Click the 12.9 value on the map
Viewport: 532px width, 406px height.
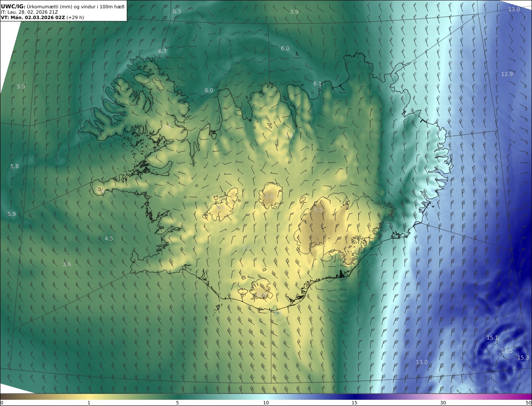(507, 74)
